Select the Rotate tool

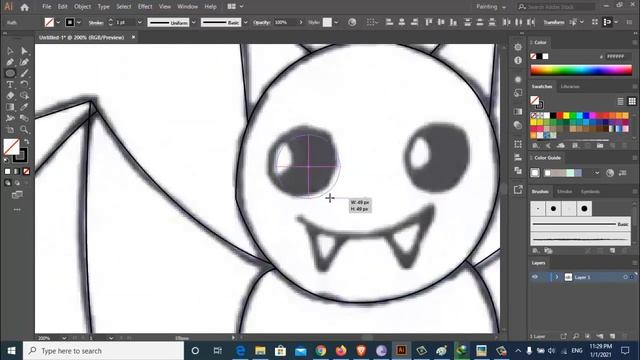(24, 84)
